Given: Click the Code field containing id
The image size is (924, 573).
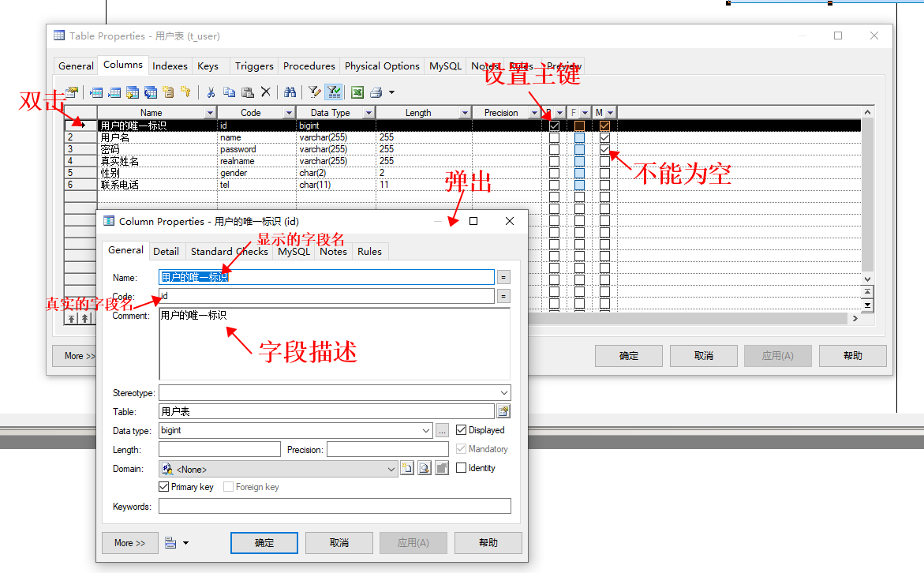Looking at the screenshot, I should pos(326,296).
